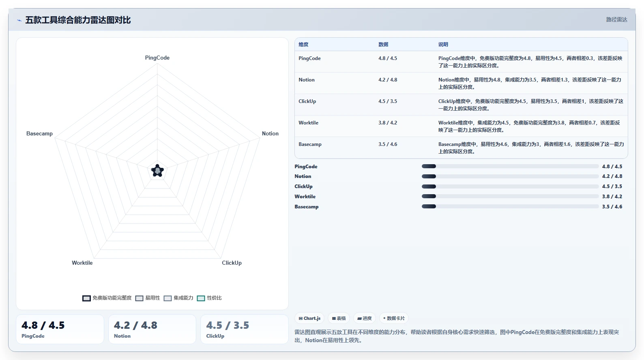The height and width of the screenshot is (360, 644).
Task: Click the 数据 column header
Action: pyautogui.click(x=383, y=45)
